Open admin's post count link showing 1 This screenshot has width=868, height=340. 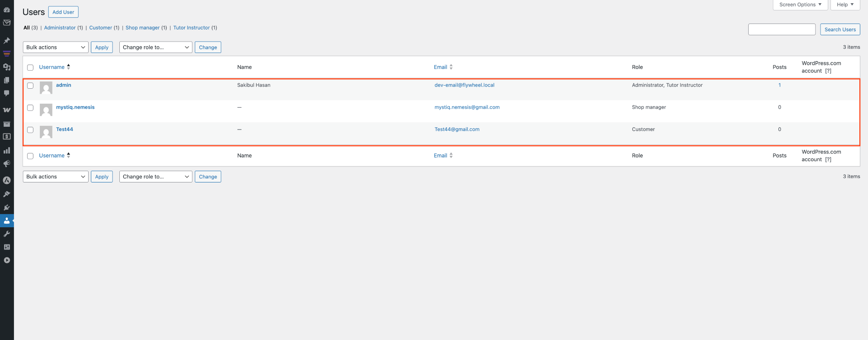[779, 85]
